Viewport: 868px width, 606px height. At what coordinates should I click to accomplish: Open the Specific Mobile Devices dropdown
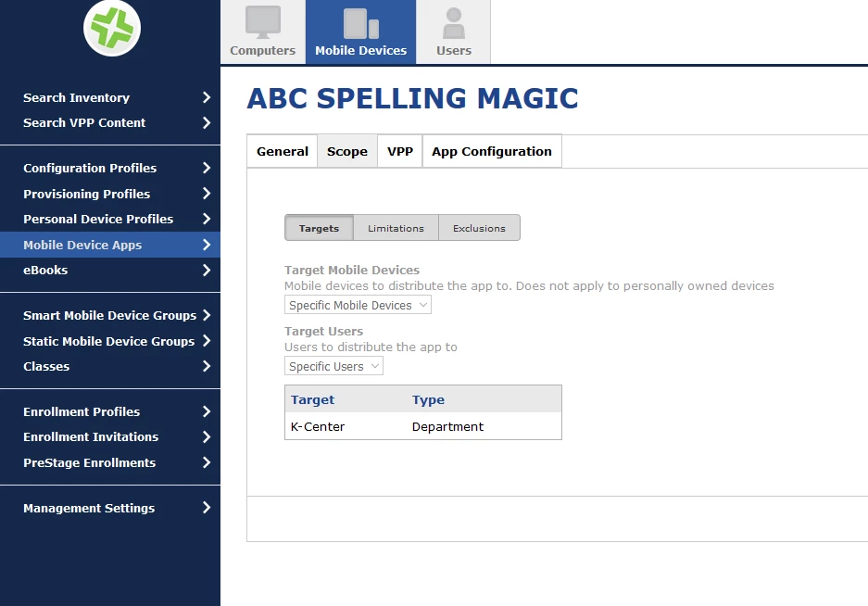click(358, 305)
